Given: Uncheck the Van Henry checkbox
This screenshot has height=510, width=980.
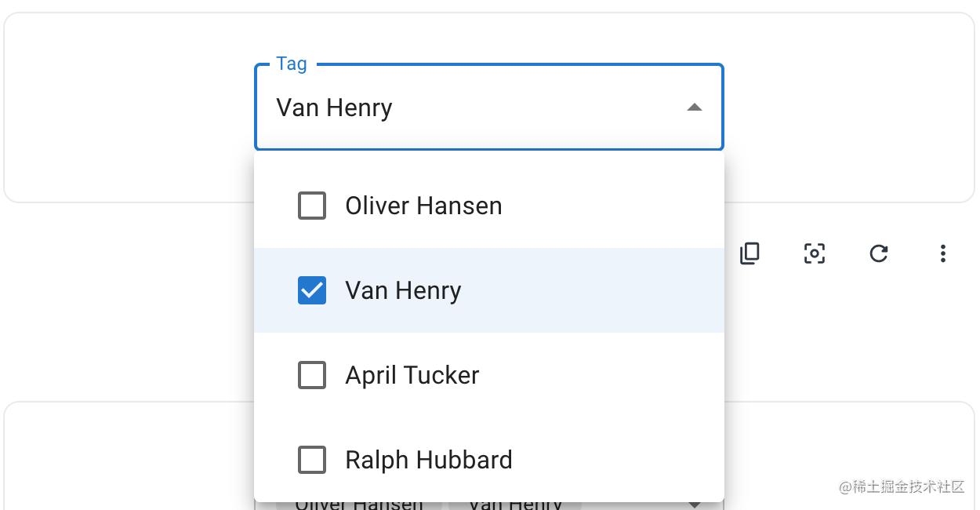Looking at the screenshot, I should point(312,291).
